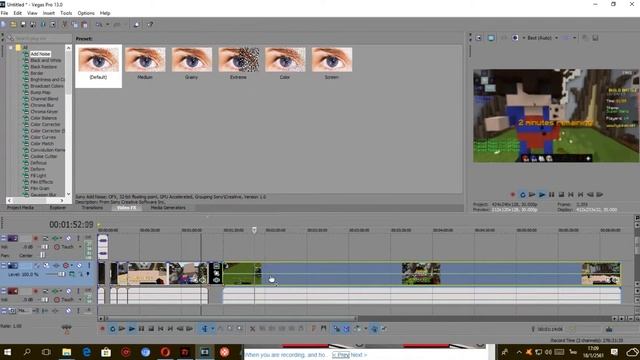Open first audio track automation Touch dropdown
This screenshot has height=360, width=640.
coord(80,247)
